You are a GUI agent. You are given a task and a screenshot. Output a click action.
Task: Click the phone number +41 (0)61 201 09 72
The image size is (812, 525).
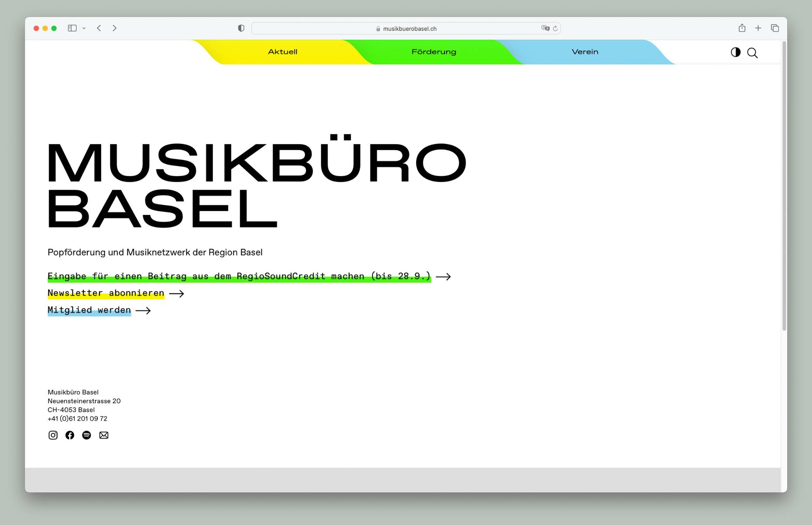pyautogui.click(x=78, y=418)
